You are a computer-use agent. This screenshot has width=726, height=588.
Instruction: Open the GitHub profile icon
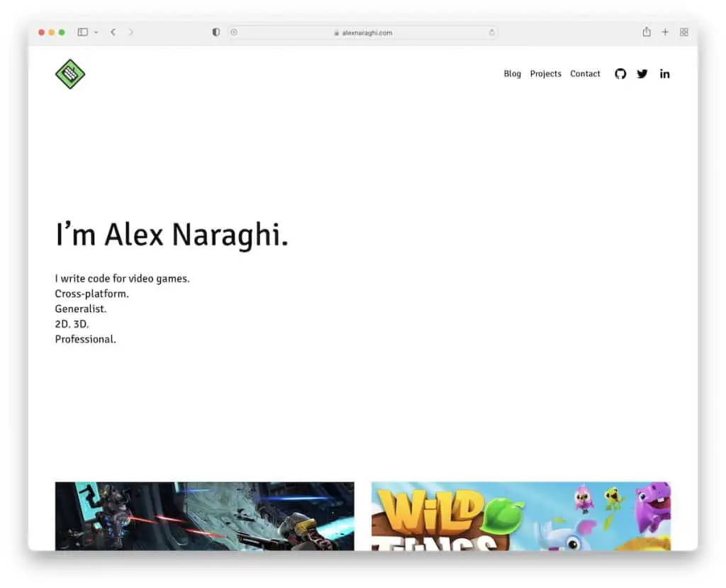point(620,74)
